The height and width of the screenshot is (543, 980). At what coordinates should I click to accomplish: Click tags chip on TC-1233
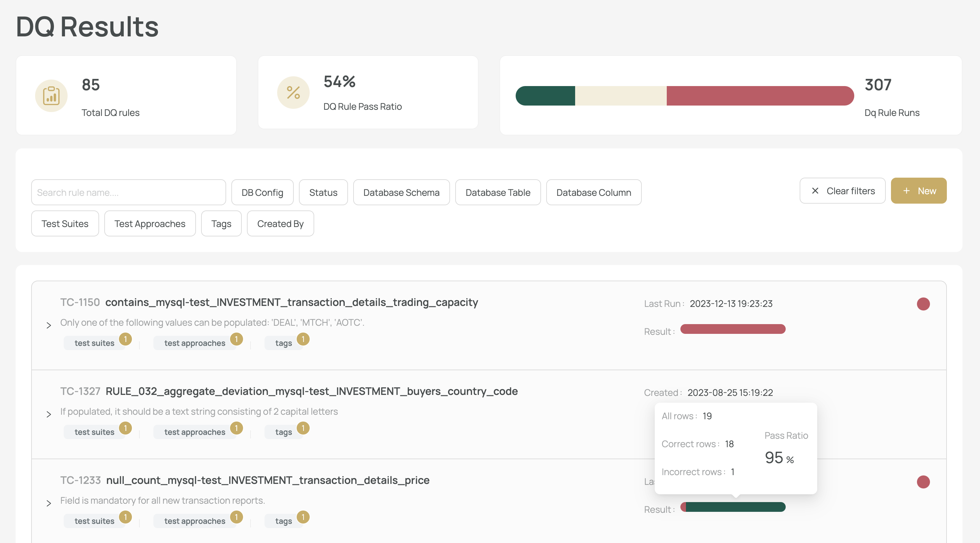coord(283,521)
